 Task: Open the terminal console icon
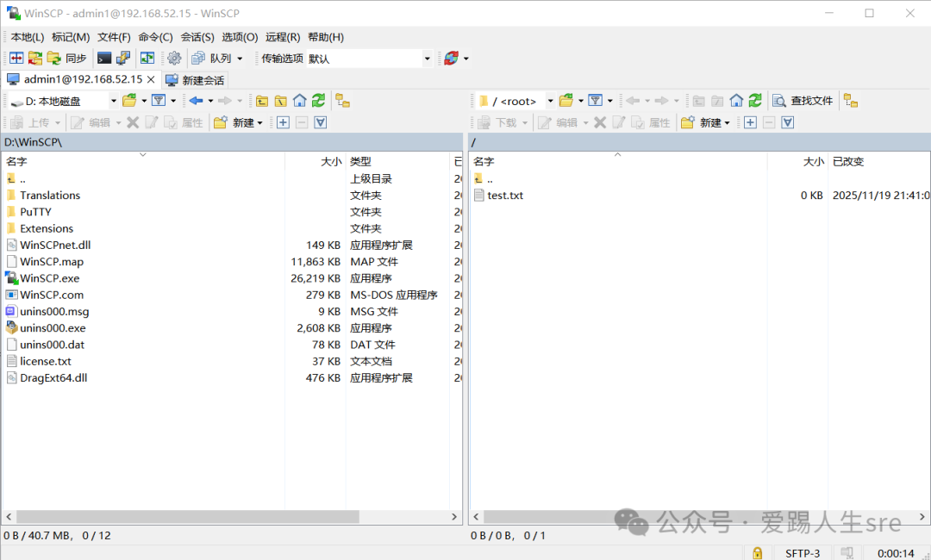[104, 59]
